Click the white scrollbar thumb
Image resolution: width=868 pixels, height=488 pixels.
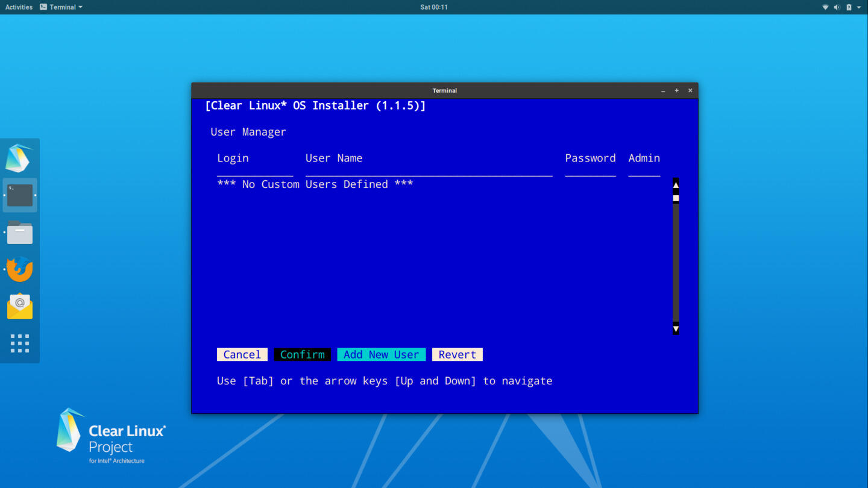(676, 198)
